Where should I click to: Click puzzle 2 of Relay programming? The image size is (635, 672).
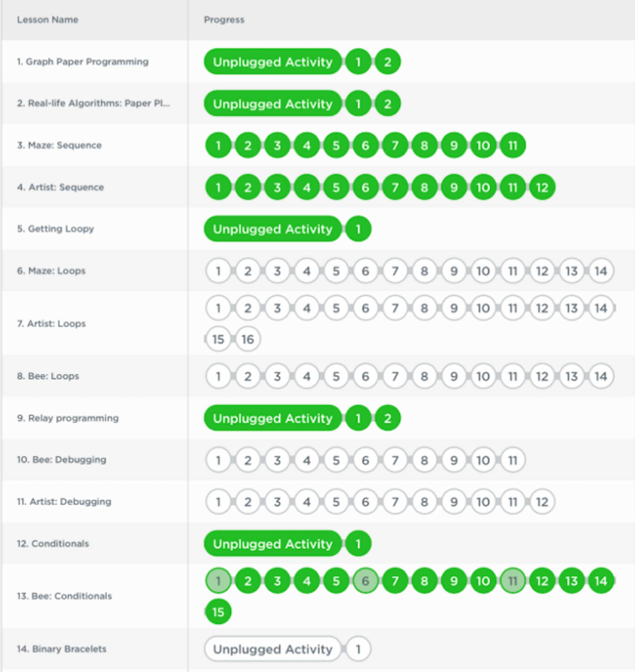388,418
